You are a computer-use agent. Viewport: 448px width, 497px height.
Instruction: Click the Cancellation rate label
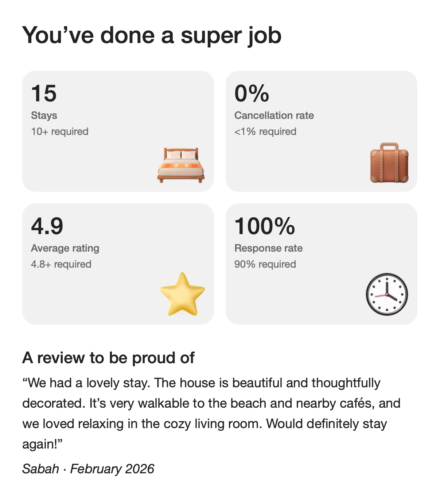[x=274, y=116]
